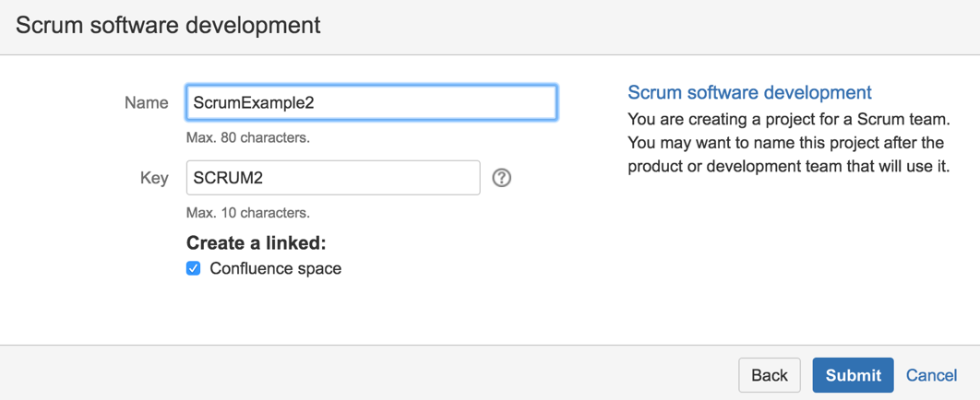Click the dialog title Scrum software development

coord(168,26)
